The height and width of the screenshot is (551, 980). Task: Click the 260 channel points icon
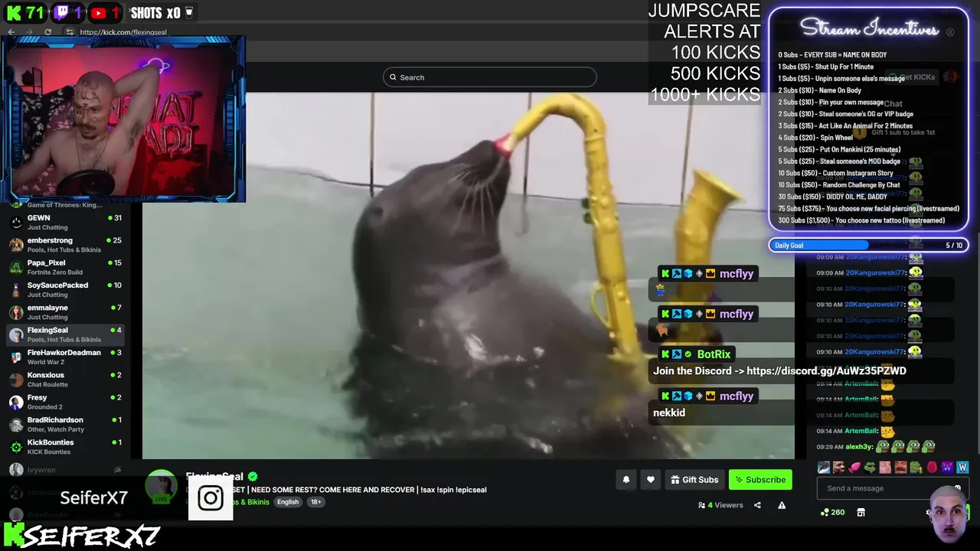point(832,512)
